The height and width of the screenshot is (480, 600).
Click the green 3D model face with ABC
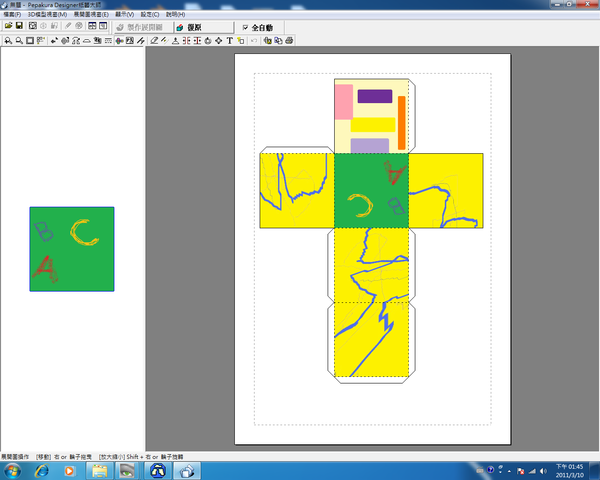72,249
